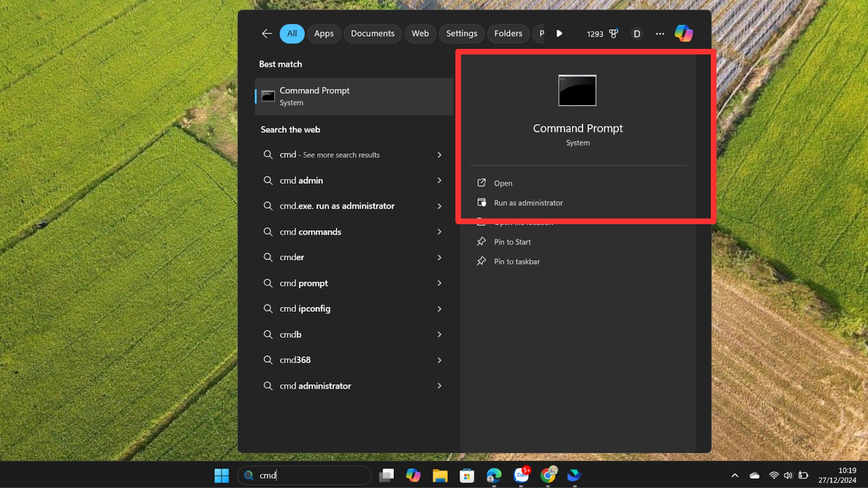Open the 1293 rewards points trophy

602,34
